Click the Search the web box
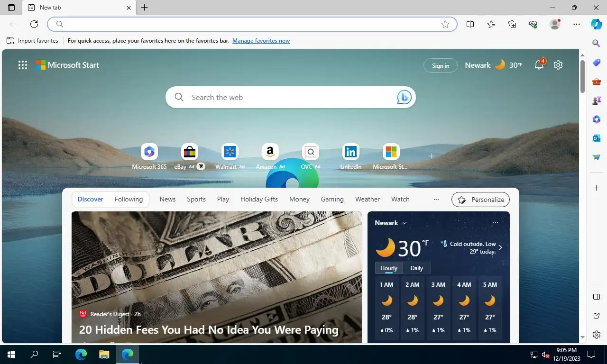Screen dimensions: 607x364 click(292, 97)
